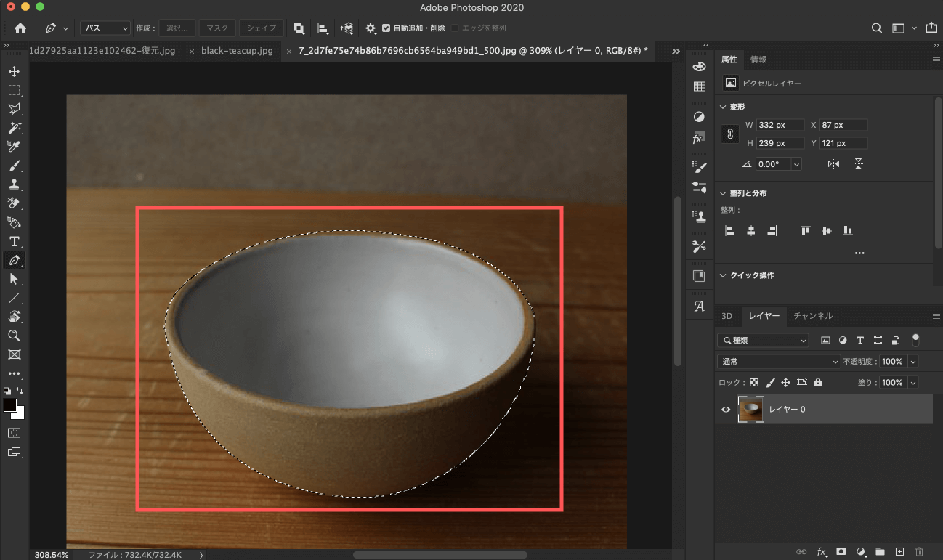The width and height of the screenshot is (943, 560).
Task: Align bottom edges in Properties panel
Action: pyautogui.click(x=847, y=231)
